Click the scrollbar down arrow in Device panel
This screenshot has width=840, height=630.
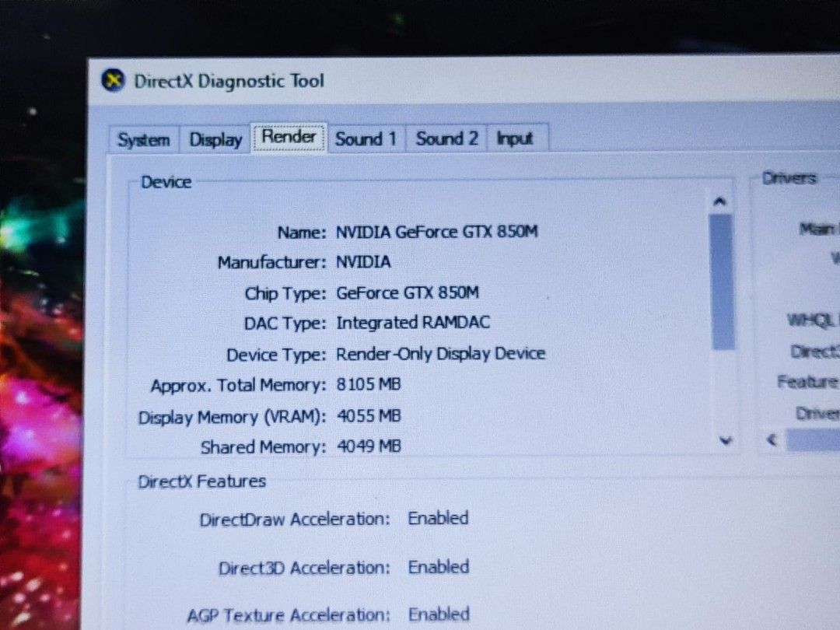(x=725, y=441)
